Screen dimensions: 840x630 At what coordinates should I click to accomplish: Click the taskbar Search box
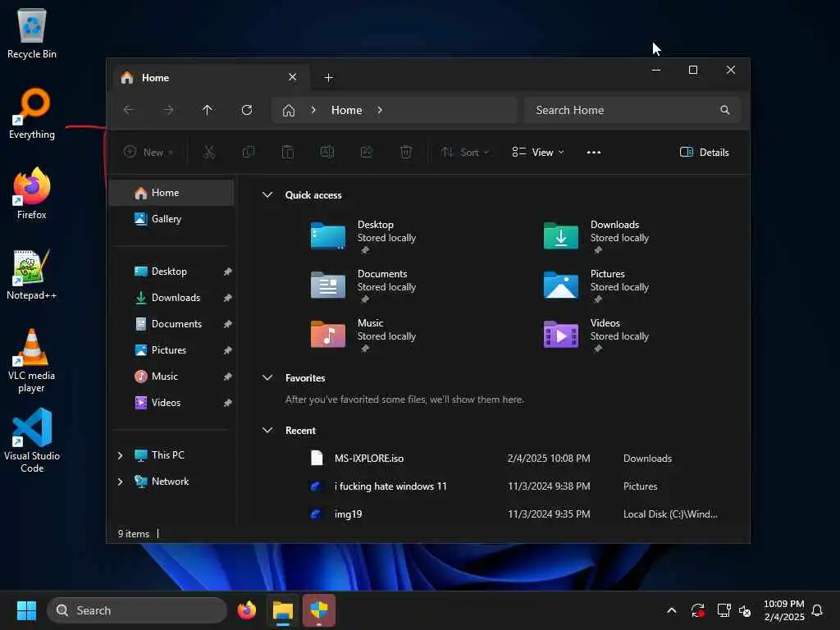coord(137,610)
